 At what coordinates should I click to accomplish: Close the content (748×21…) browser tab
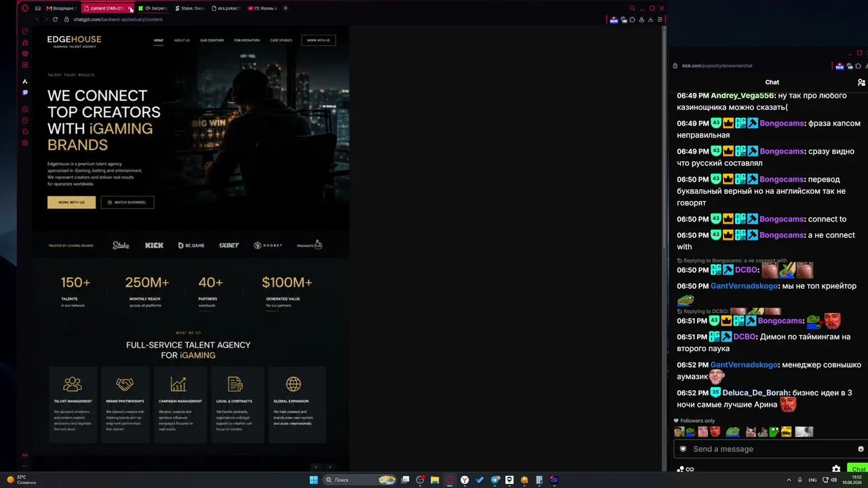(x=130, y=9)
